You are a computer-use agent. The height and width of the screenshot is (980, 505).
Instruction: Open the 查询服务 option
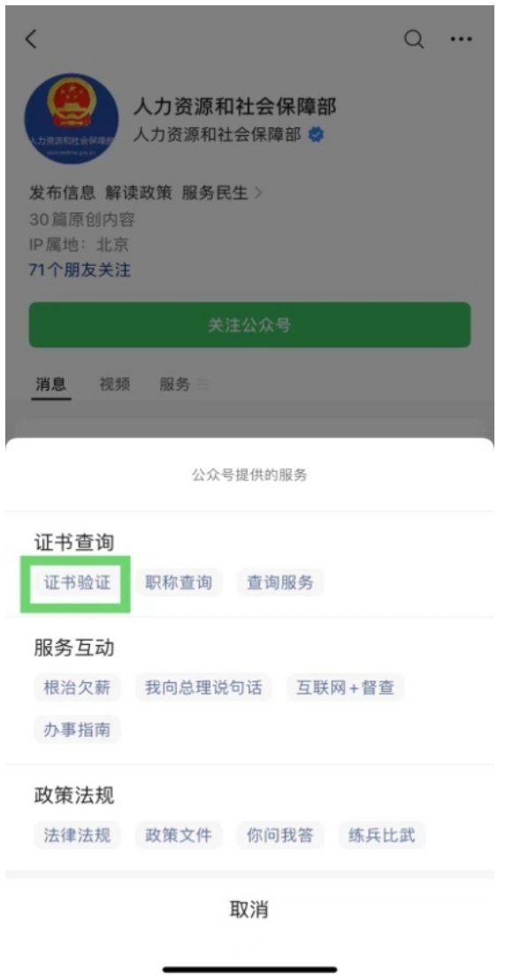[x=279, y=583]
